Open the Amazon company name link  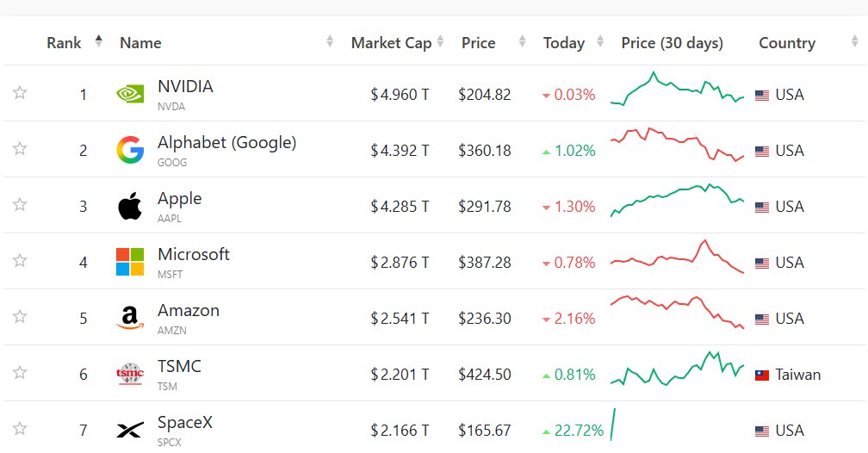click(x=189, y=310)
